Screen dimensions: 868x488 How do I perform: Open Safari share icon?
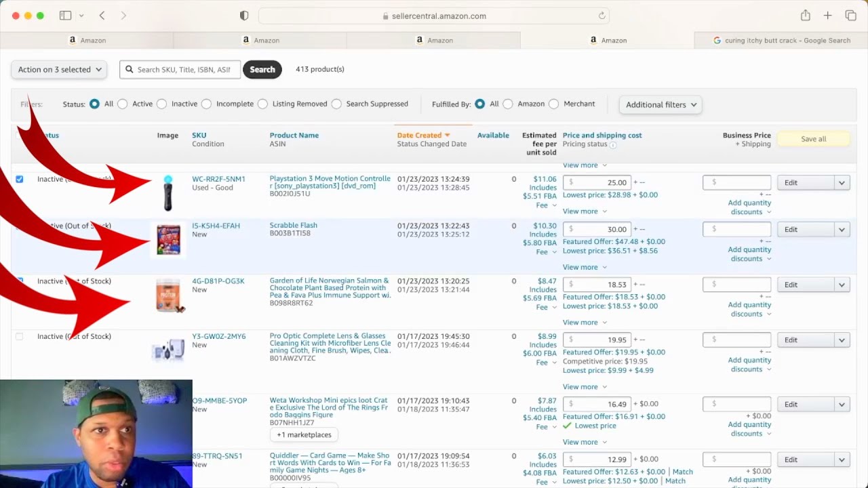pyautogui.click(x=806, y=15)
